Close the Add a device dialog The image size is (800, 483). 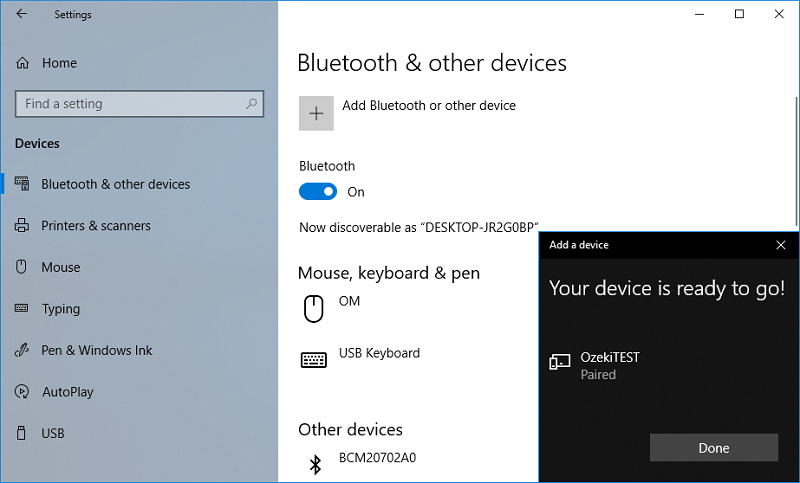[781, 245]
